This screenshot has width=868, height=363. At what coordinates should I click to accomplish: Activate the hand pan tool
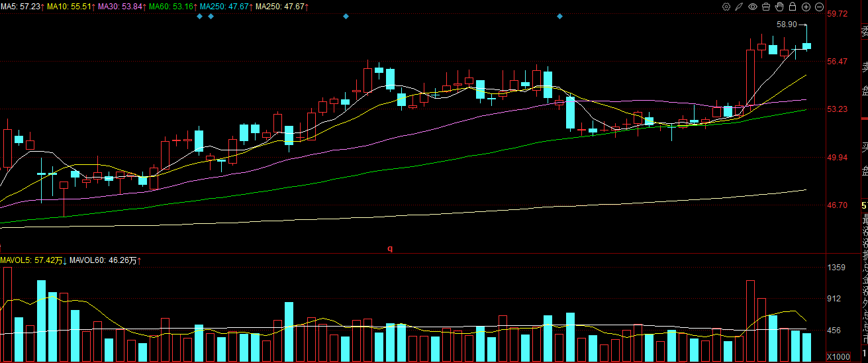(x=779, y=7)
